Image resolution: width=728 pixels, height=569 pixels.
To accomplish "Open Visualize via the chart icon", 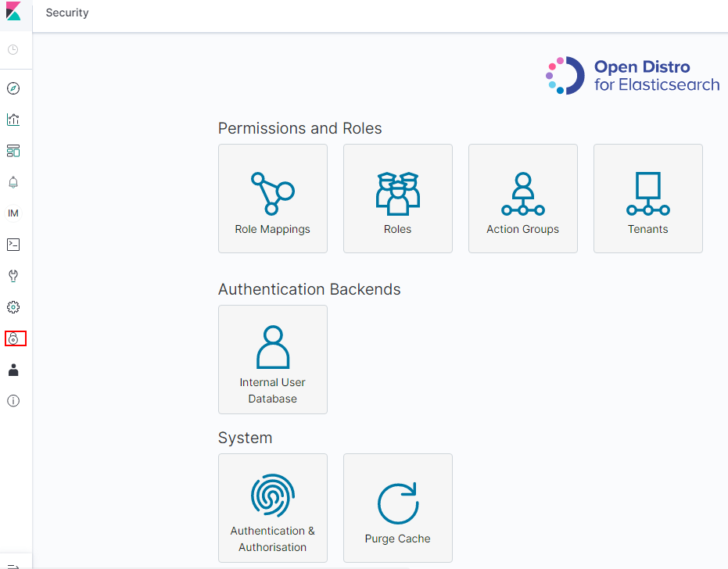I will click(13, 120).
